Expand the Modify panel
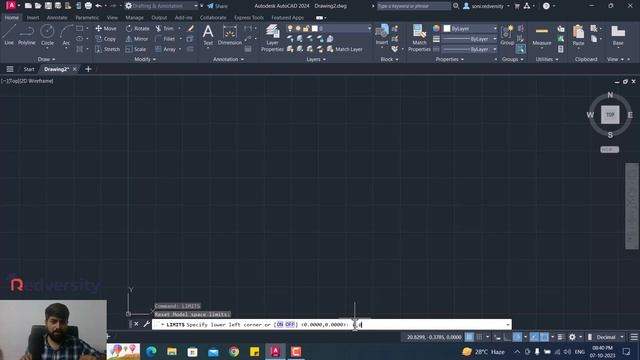Screen dimensions: 640x360 click(x=145, y=59)
